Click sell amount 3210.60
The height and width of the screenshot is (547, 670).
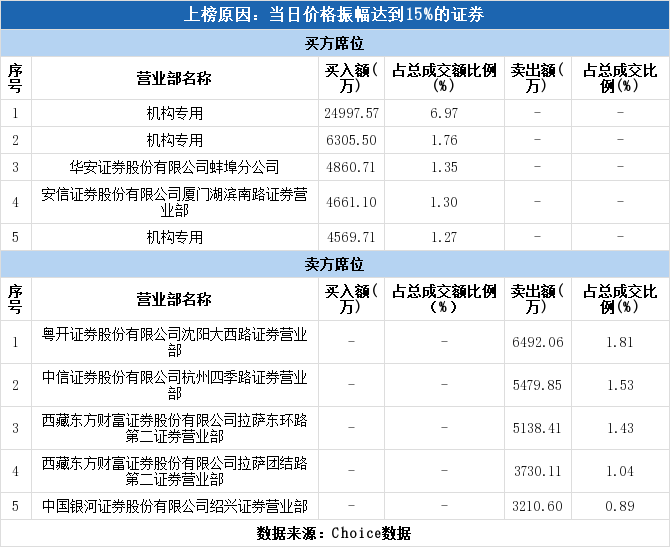pyautogui.click(x=538, y=506)
